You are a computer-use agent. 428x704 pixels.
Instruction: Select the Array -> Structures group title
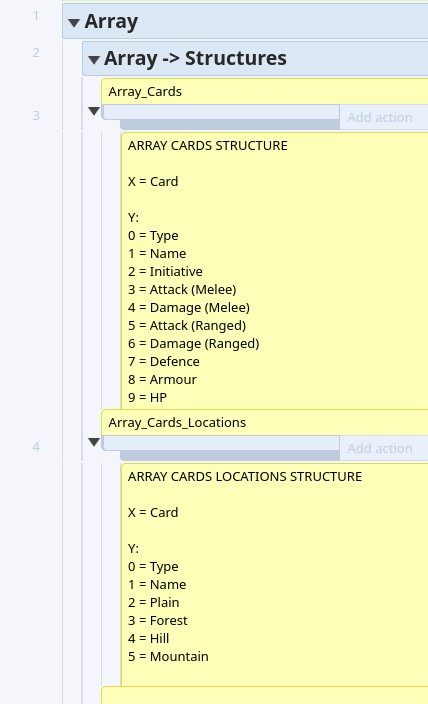(x=195, y=58)
